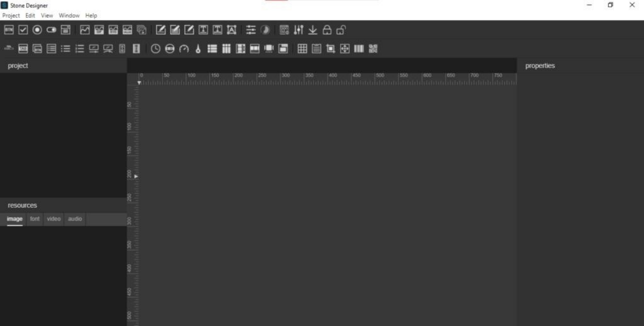Open the audio resources tab
The image size is (644, 326).
[x=75, y=219]
